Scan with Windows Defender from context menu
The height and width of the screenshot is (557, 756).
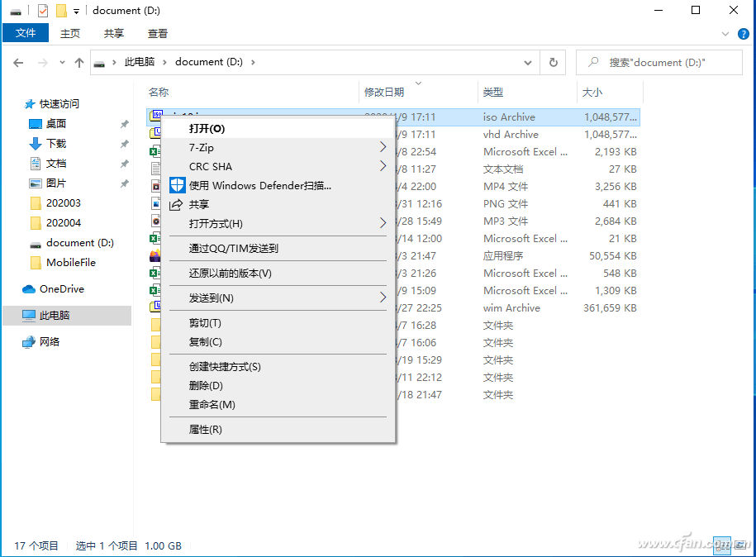tap(259, 185)
